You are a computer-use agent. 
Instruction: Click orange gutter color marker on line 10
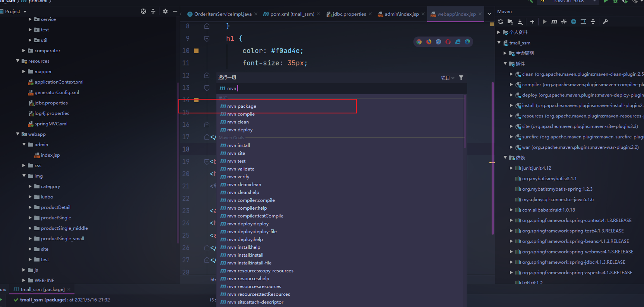(x=196, y=51)
